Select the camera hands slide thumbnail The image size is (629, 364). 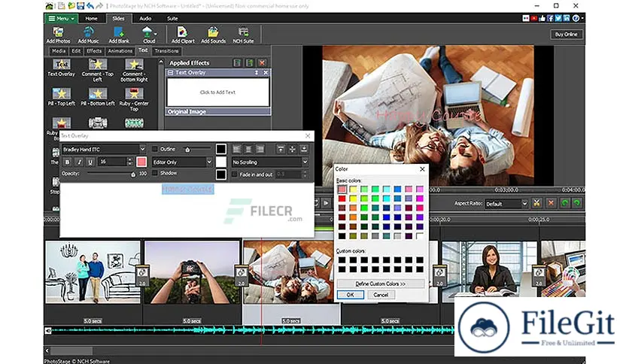coord(192,271)
